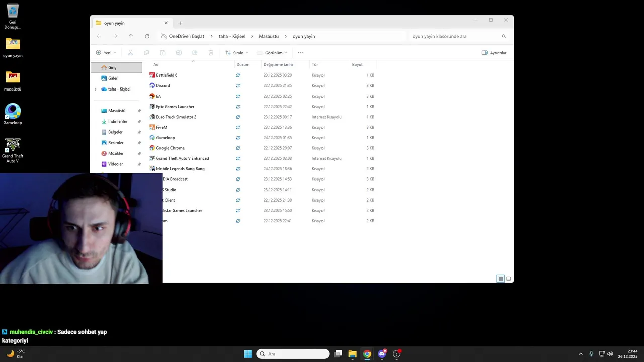Open Videolar in sidebar
Viewport: 644px width, 362px height.
(116, 164)
